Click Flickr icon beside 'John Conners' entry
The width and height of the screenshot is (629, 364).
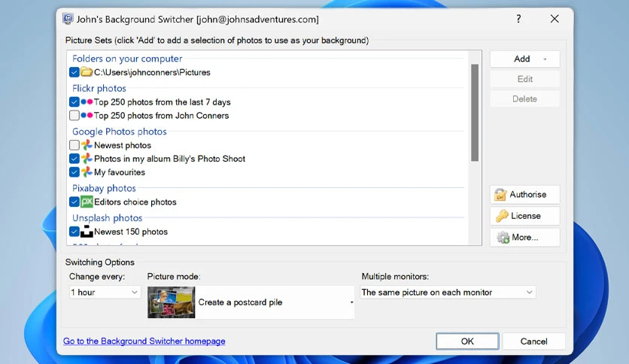pyautogui.click(x=87, y=116)
